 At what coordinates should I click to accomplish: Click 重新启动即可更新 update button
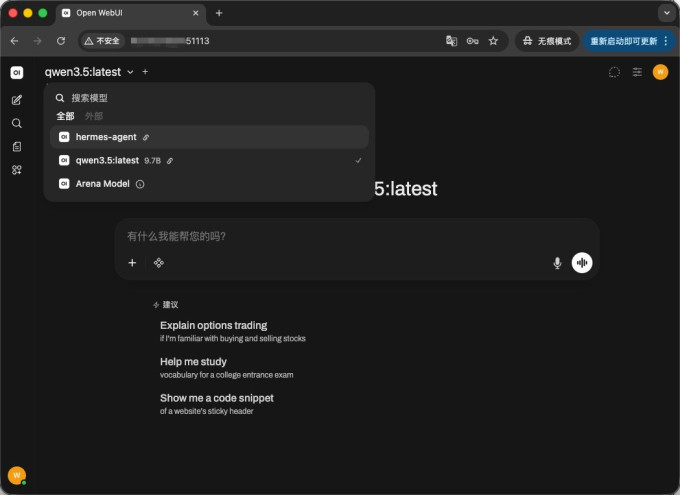point(623,41)
